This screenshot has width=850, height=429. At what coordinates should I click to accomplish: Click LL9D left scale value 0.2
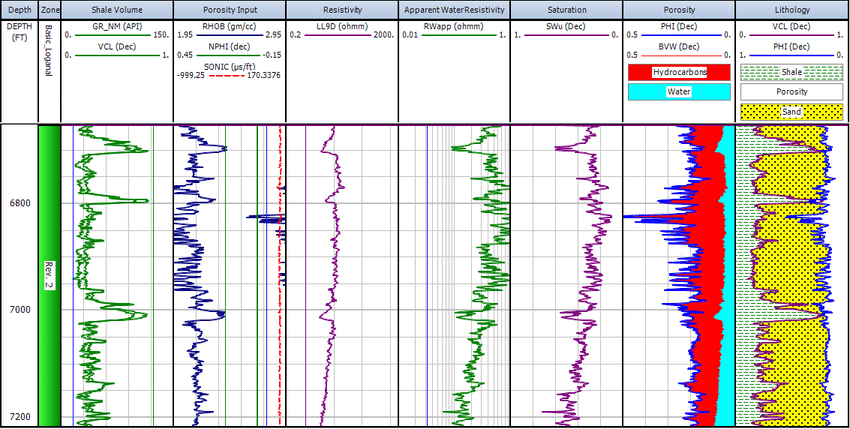[x=295, y=35]
